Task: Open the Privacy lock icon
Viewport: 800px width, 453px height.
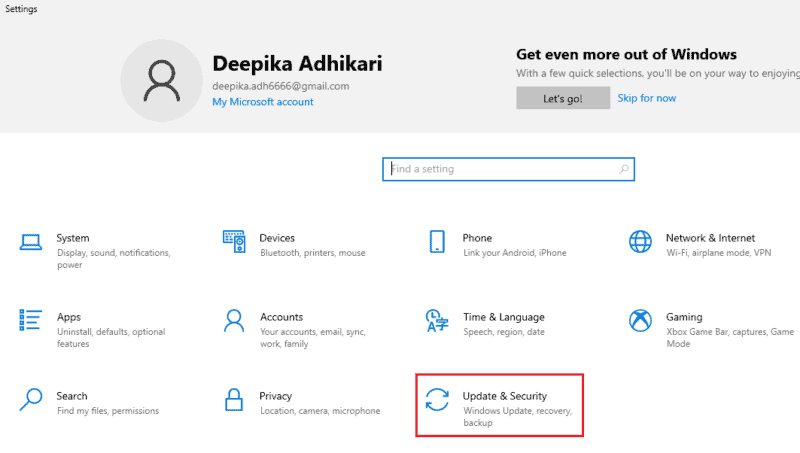Action: (x=234, y=399)
